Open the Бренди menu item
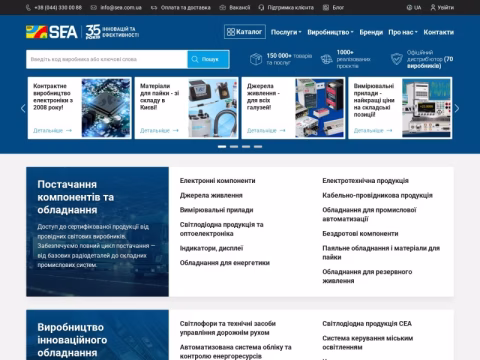480x360 pixels. (371, 32)
